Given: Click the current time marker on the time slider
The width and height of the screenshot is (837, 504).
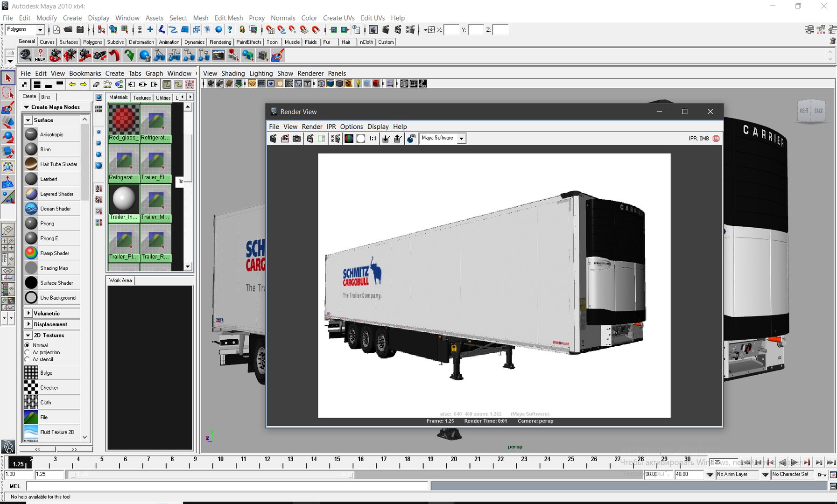Looking at the screenshot, I should click(x=19, y=463).
